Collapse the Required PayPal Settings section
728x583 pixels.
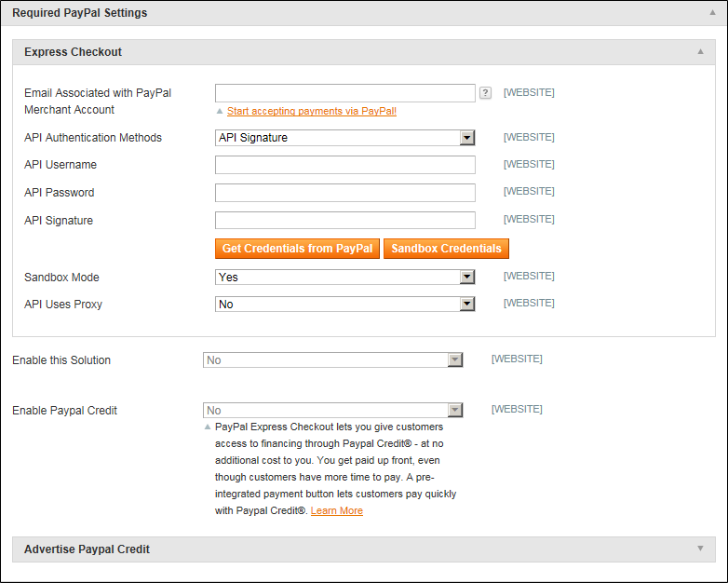point(712,12)
